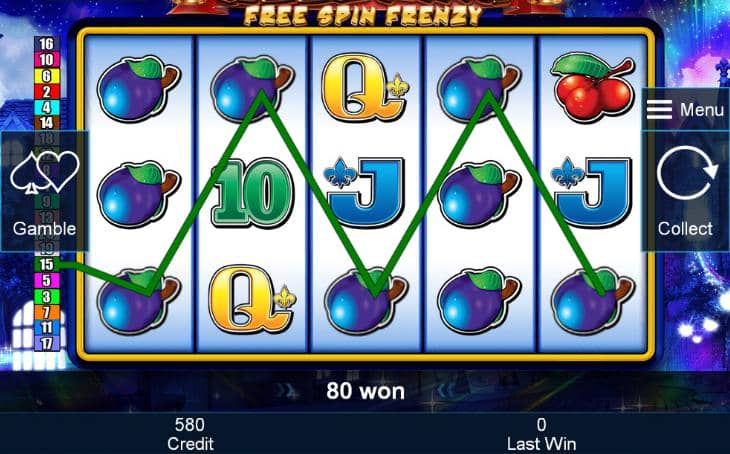The width and height of the screenshot is (730, 454).
Task: Click the 580 Credit display
Action: point(190,434)
